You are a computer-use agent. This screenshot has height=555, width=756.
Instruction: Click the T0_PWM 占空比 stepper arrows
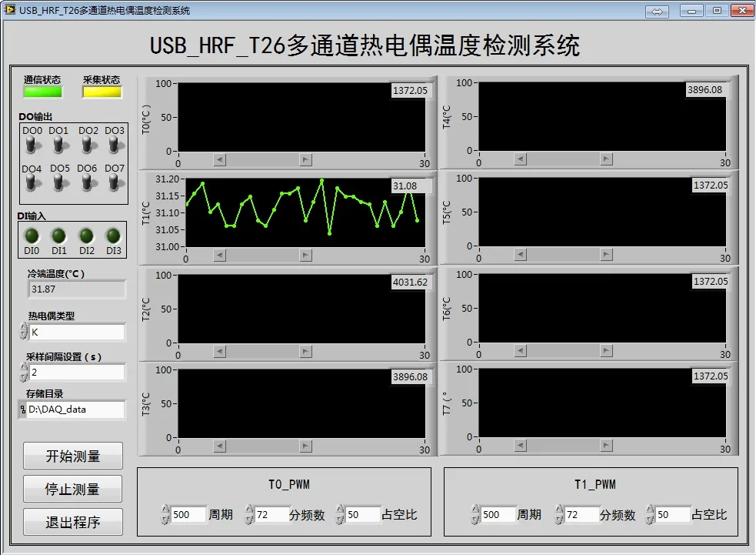coord(340,514)
